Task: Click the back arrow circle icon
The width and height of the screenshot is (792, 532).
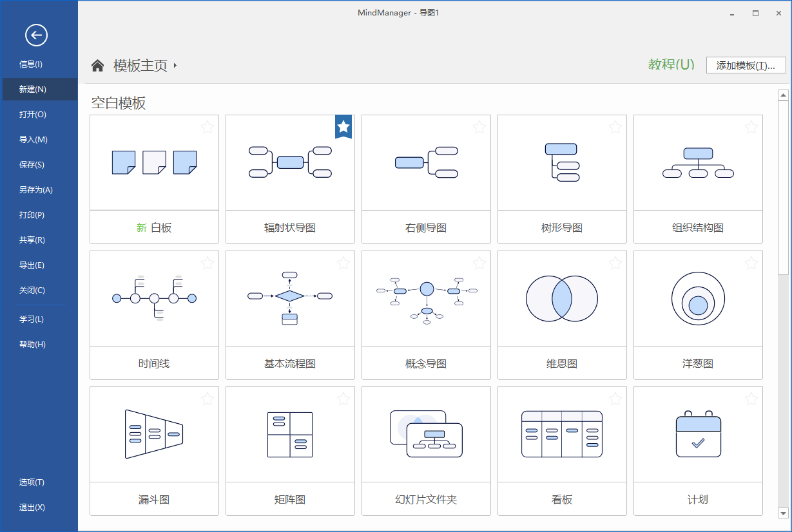Action: coord(36,35)
